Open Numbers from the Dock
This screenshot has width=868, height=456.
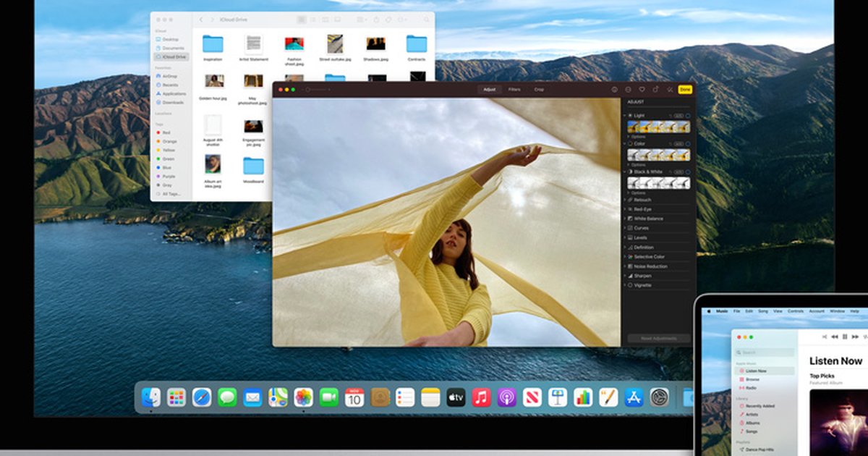pyautogui.click(x=583, y=397)
